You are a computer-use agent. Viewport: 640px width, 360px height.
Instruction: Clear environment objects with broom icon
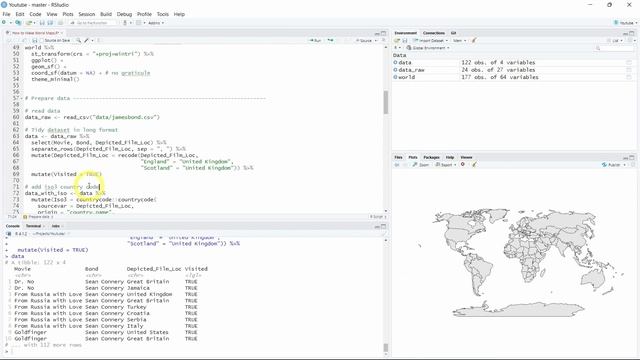(x=474, y=40)
